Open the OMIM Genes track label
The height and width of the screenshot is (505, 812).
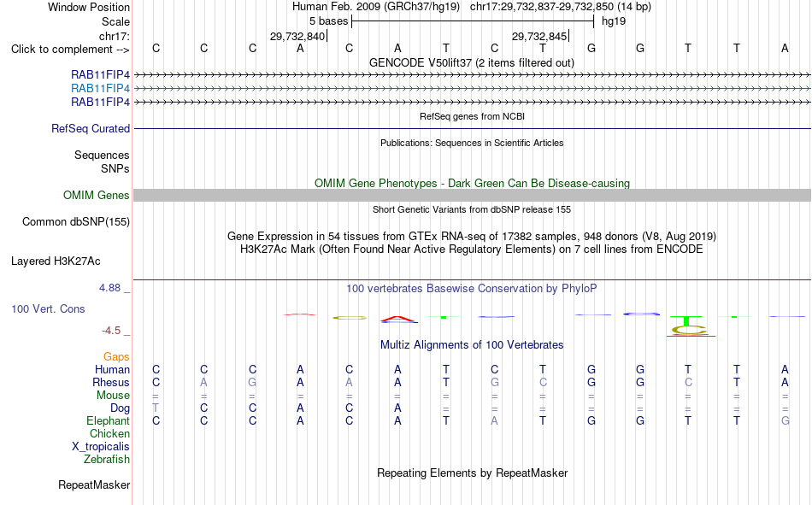tap(96, 196)
